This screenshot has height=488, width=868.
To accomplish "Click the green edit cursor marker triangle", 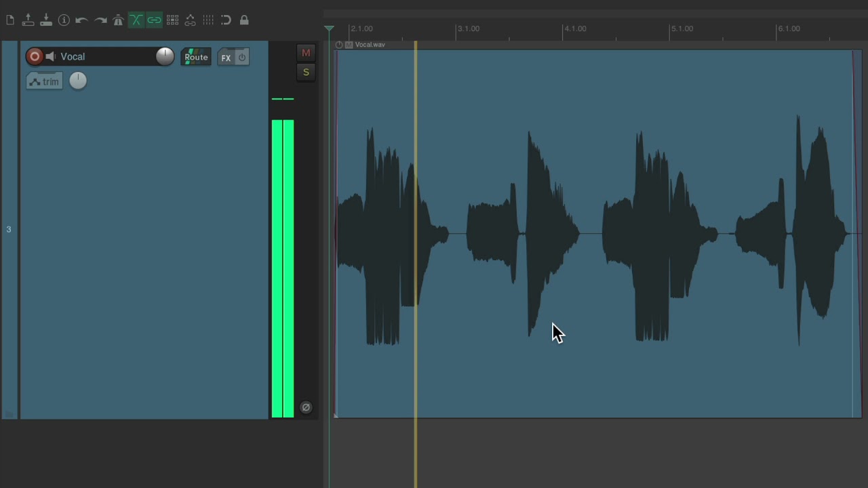I will pyautogui.click(x=329, y=28).
